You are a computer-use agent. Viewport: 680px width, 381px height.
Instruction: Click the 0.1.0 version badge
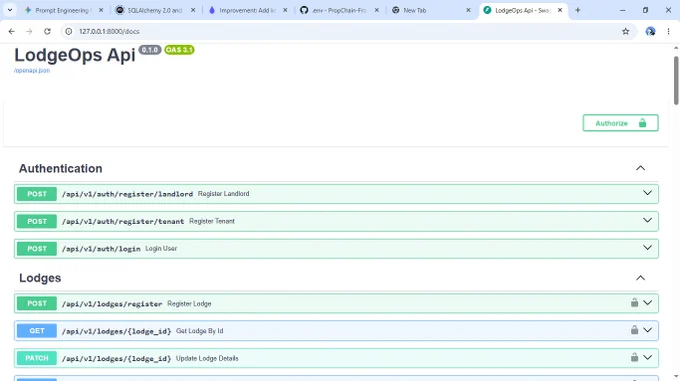pos(150,50)
